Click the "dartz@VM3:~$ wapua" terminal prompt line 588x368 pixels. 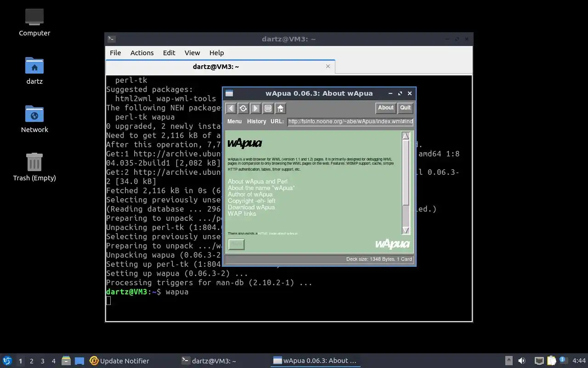tap(147, 292)
